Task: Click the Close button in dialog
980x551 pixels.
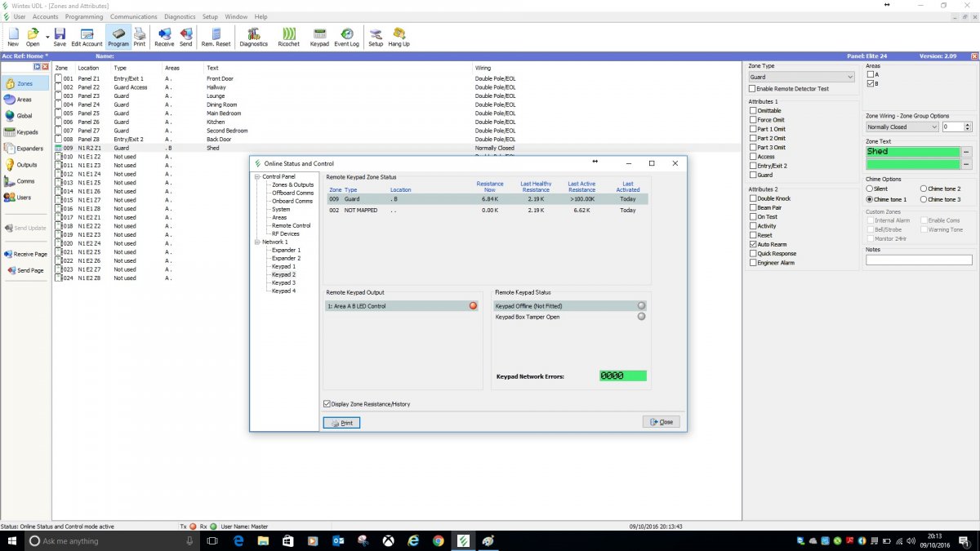Action: click(661, 422)
